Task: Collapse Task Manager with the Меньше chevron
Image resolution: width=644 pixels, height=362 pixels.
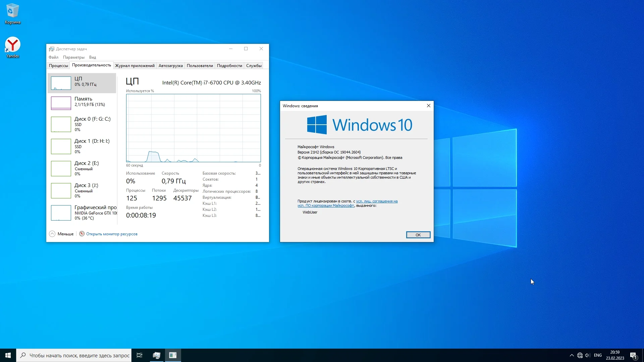Action: [x=52, y=234]
